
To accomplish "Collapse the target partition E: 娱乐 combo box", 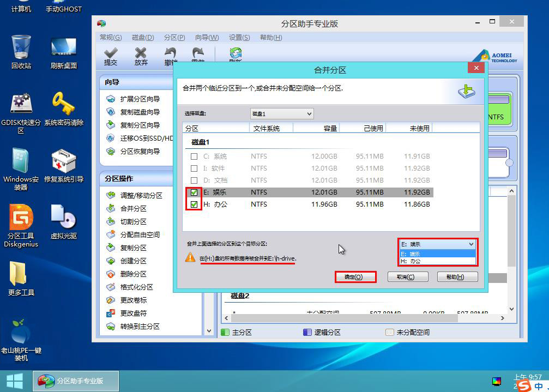I will click(438, 244).
